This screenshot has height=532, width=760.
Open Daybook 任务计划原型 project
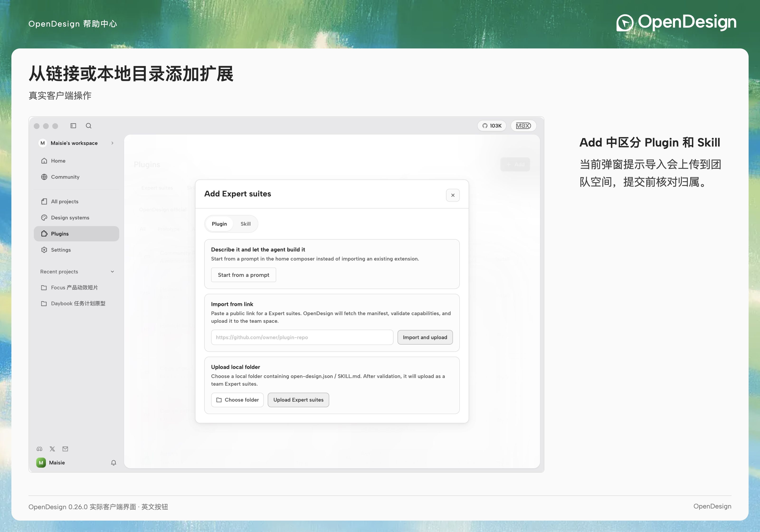tap(76, 304)
